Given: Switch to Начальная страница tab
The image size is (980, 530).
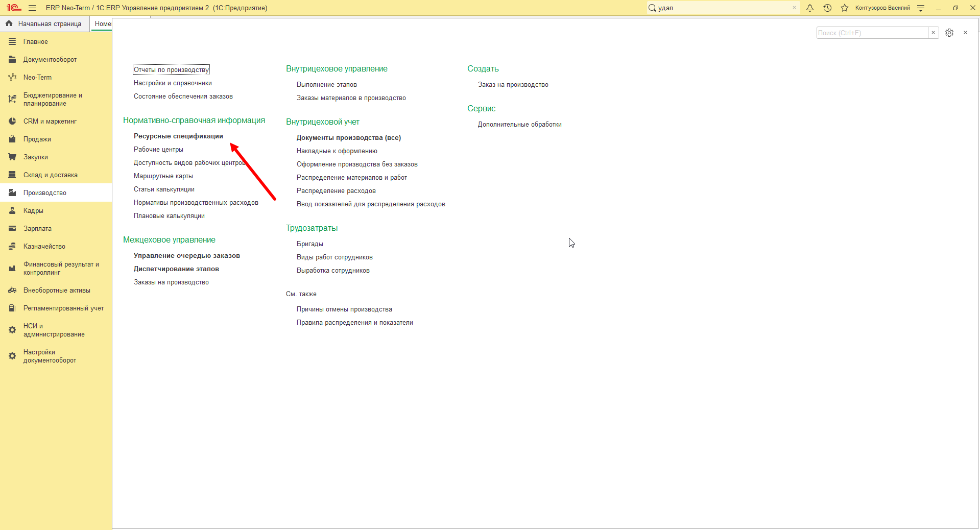Looking at the screenshot, I should (x=44, y=24).
